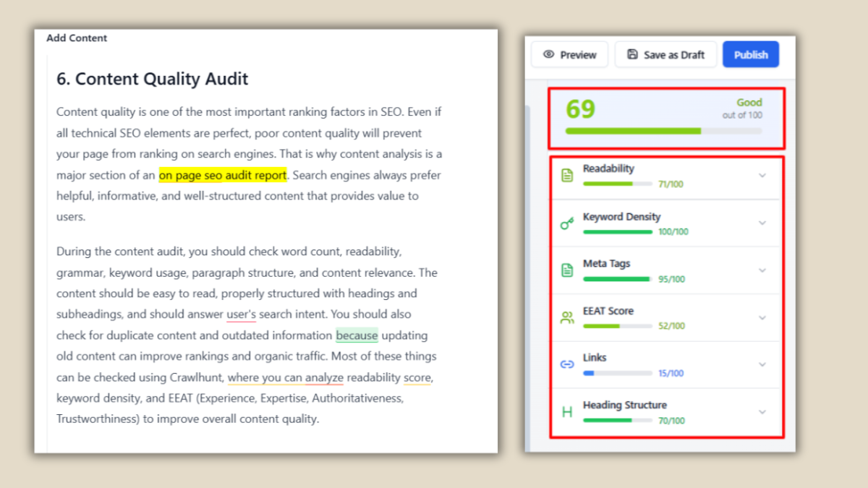This screenshot has height=488, width=868.
Task: Click the large score number 69
Action: tap(581, 109)
